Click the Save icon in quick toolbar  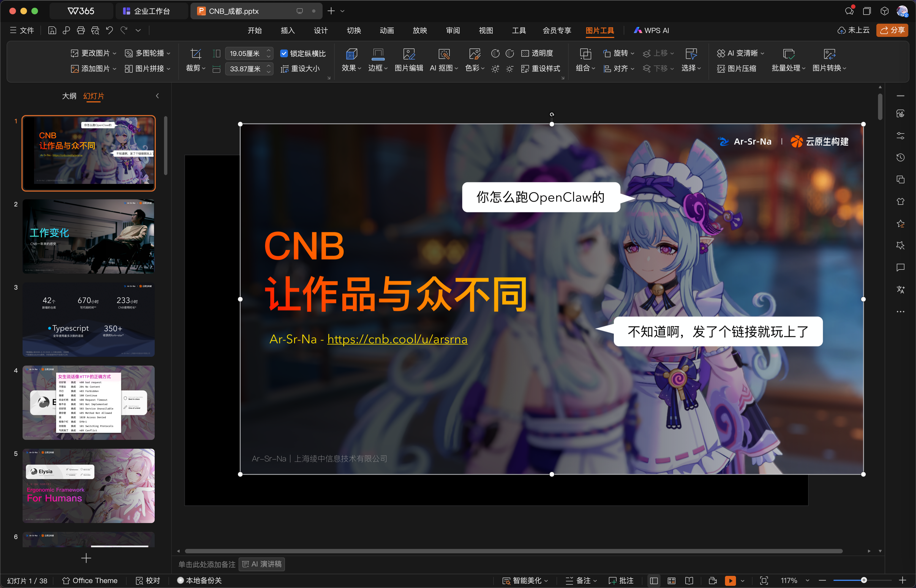pyautogui.click(x=52, y=30)
